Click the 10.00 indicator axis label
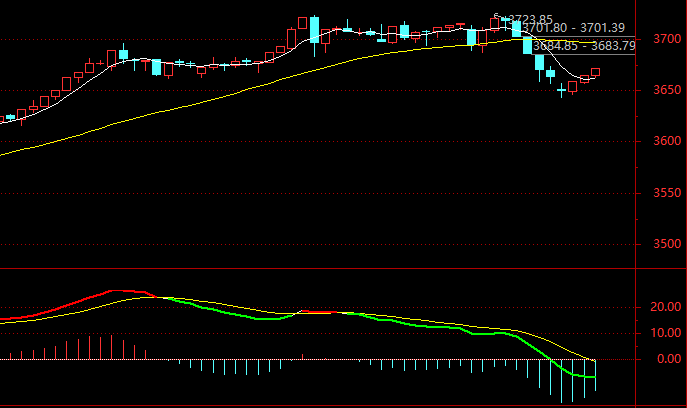Viewport: 687px width, 408px height. click(663, 333)
